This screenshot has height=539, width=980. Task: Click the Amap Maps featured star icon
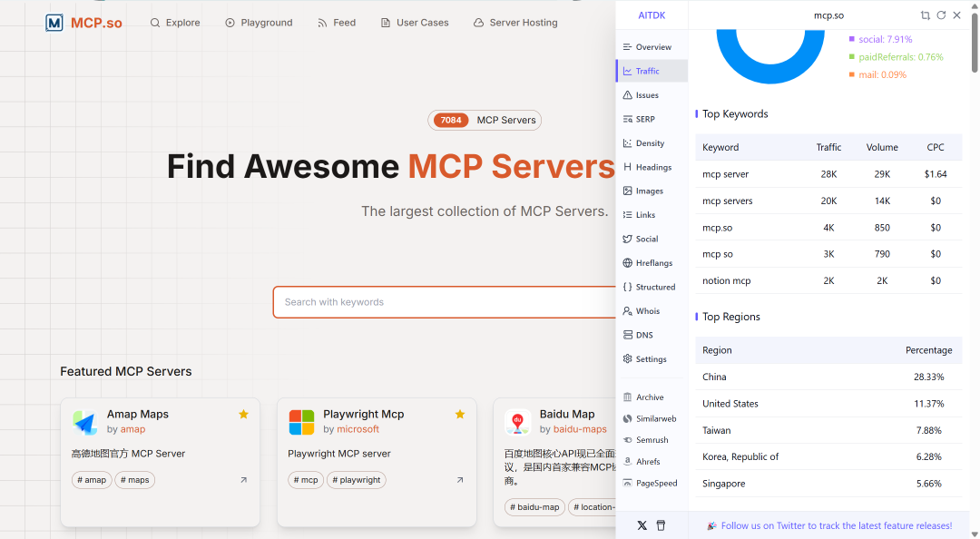point(244,414)
